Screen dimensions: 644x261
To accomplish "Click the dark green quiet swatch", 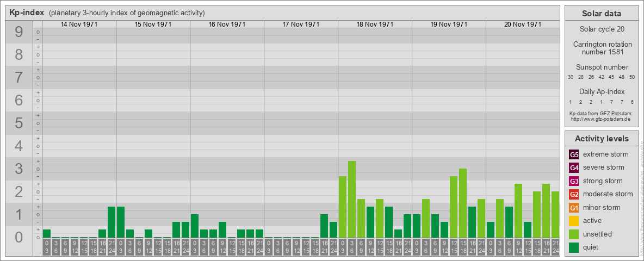I will click(574, 247).
